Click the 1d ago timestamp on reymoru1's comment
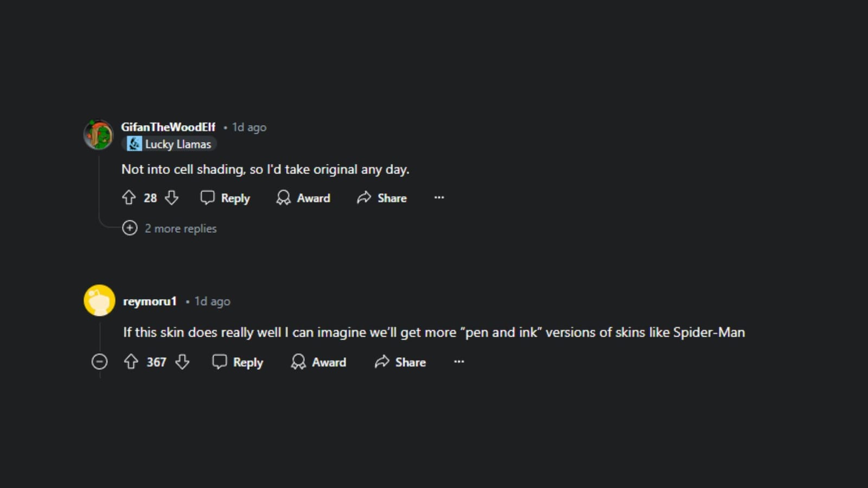Image resolution: width=868 pixels, height=488 pixels. tap(213, 301)
